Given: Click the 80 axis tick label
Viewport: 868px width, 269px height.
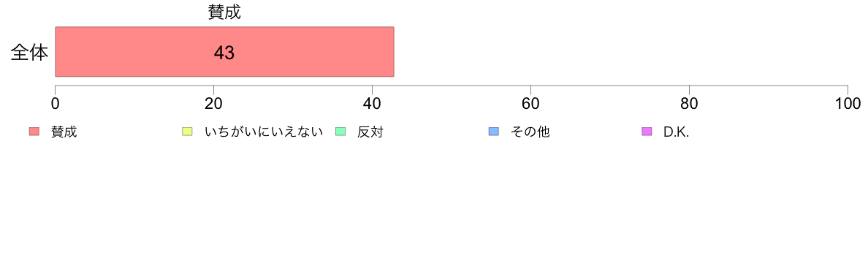Looking at the screenshot, I should coord(689,104).
